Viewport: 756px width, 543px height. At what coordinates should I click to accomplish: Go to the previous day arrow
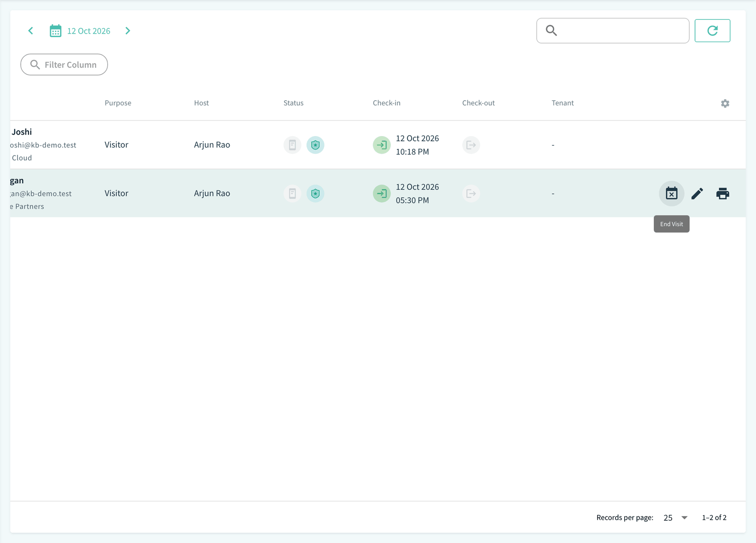(31, 31)
